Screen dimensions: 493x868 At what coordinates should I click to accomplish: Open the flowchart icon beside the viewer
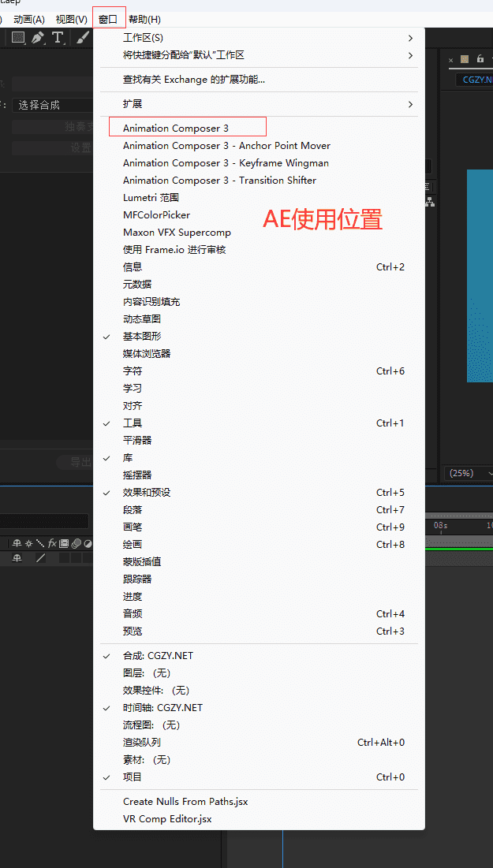431,202
